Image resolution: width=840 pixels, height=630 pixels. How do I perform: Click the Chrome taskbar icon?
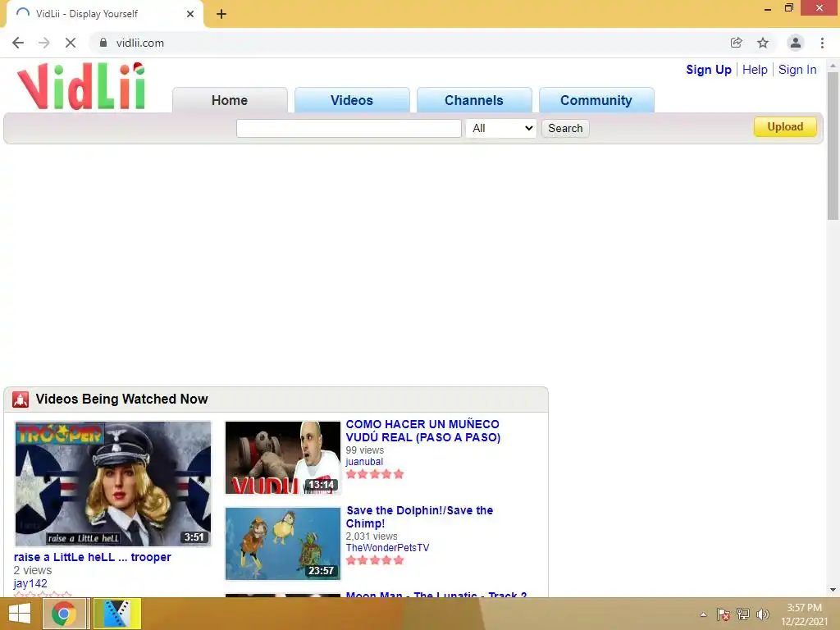[x=64, y=614]
